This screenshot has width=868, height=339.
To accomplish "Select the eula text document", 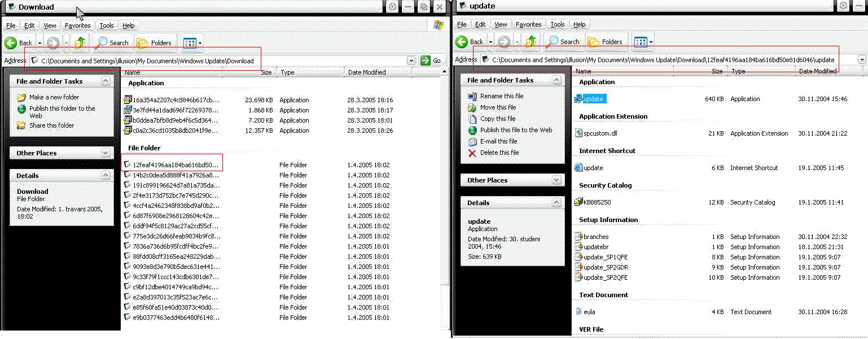I will (589, 312).
